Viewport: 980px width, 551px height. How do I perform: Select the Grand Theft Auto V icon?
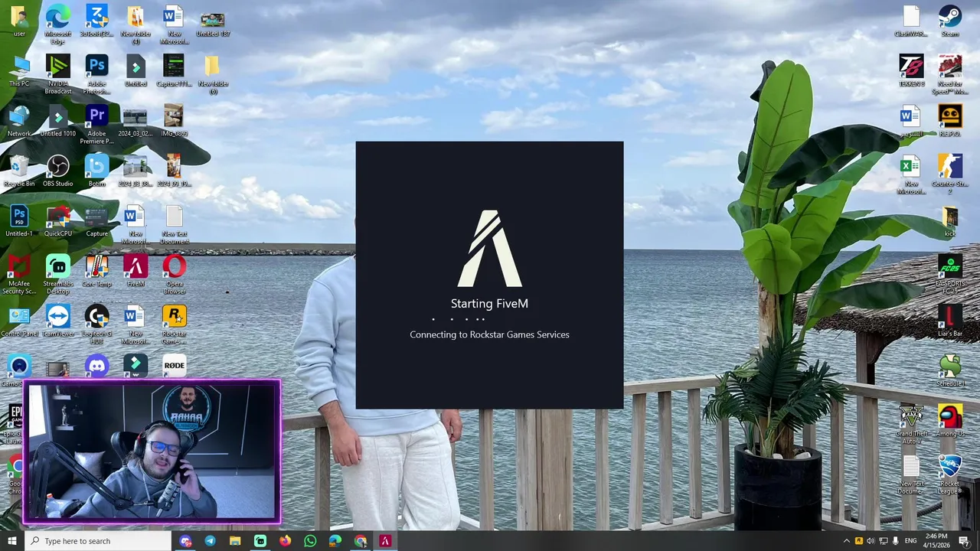[911, 425]
